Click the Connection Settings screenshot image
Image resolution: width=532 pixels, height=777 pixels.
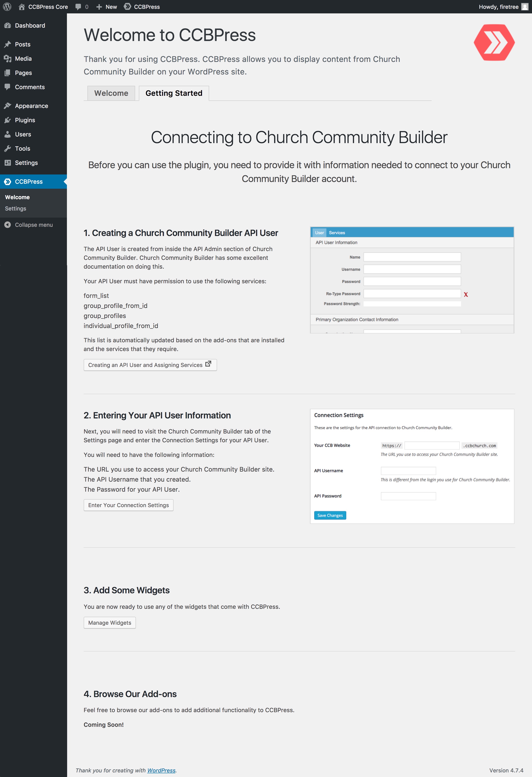pyautogui.click(x=412, y=466)
